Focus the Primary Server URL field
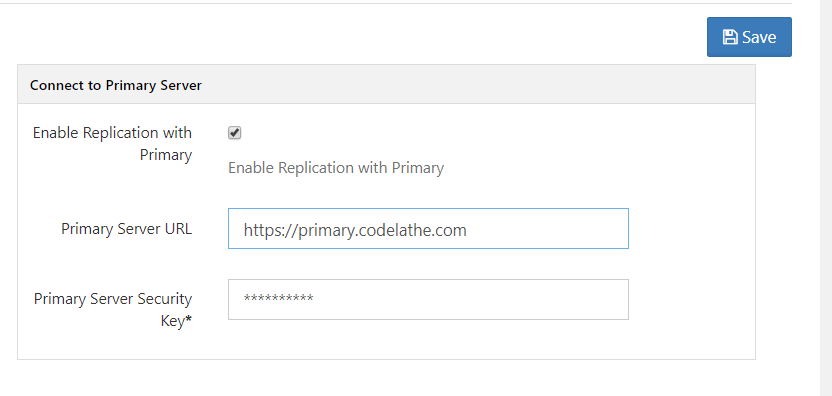 [428, 228]
